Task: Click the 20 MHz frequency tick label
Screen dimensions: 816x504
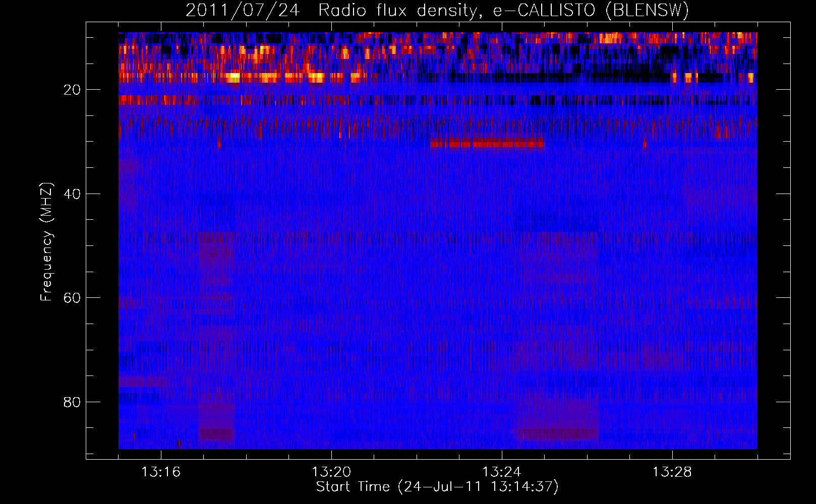Action: (x=72, y=90)
